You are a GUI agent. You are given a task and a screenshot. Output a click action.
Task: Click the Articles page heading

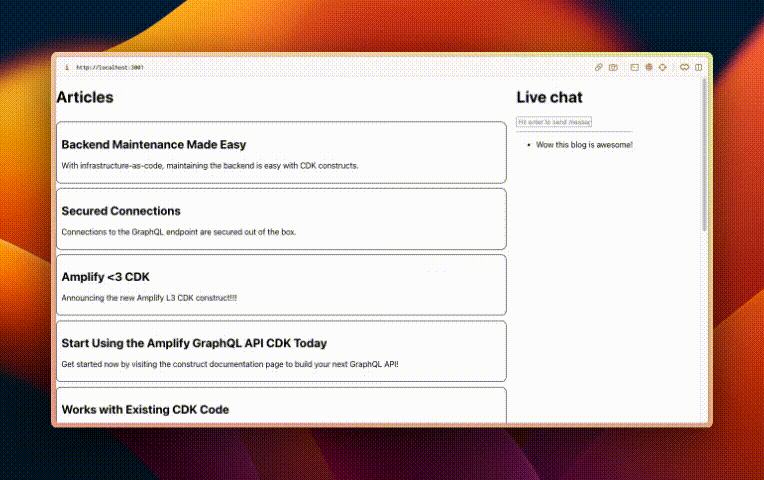[x=85, y=97]
